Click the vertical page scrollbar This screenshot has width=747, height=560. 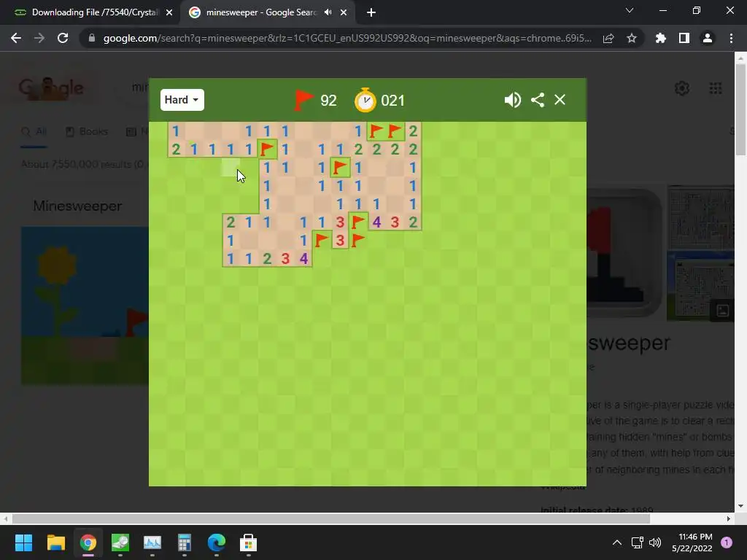coord(740,109)
